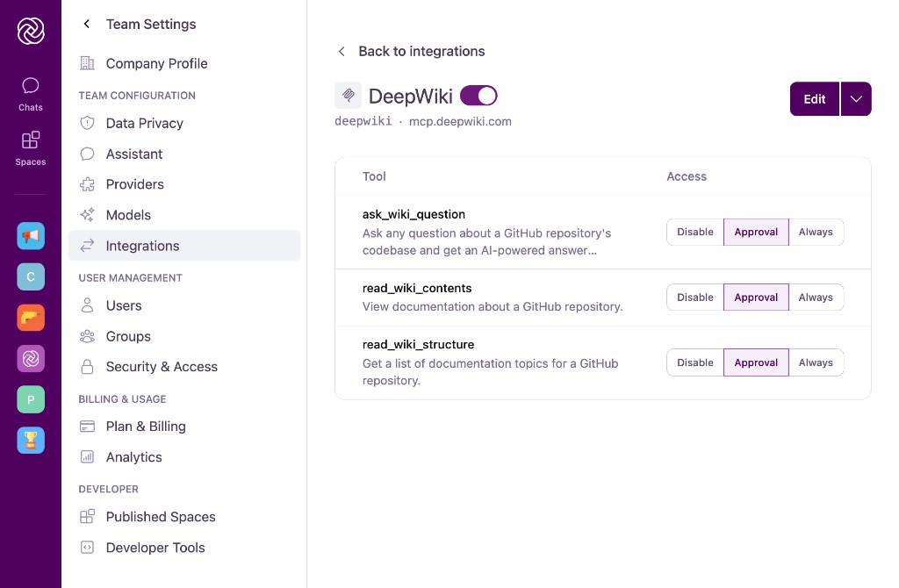Click the Developer Tools code icon
Viewport: 899px width, 588px height.
[87, 548]
